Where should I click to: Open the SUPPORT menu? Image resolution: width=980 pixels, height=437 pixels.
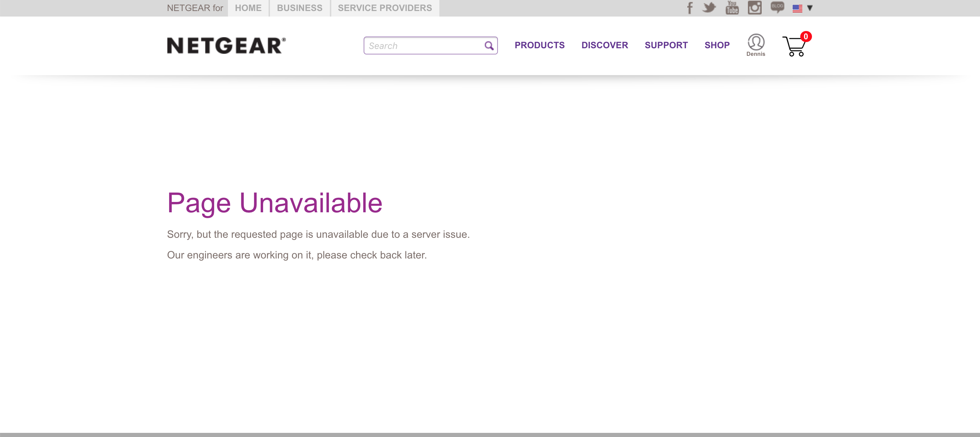point(666,45)
